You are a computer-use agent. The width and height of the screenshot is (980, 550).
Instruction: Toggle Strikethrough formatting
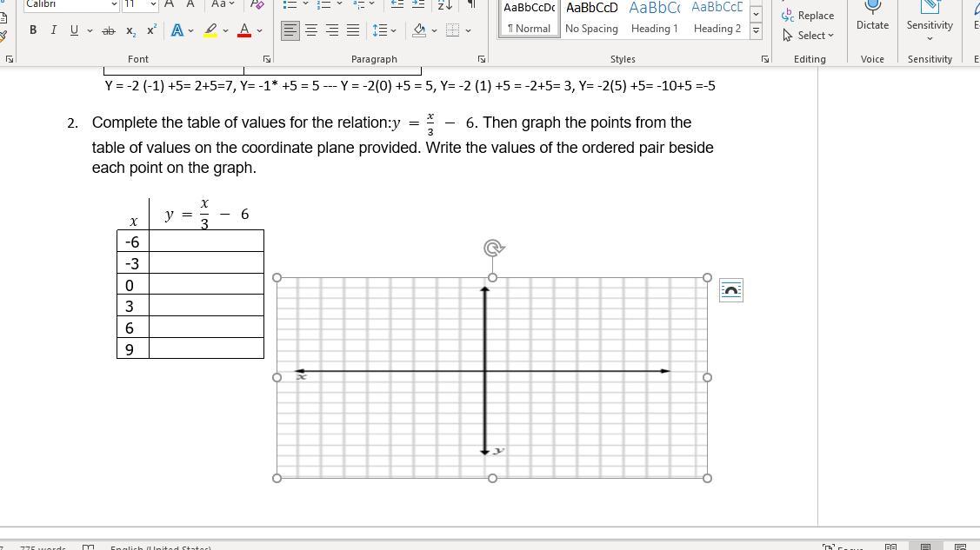109,30
